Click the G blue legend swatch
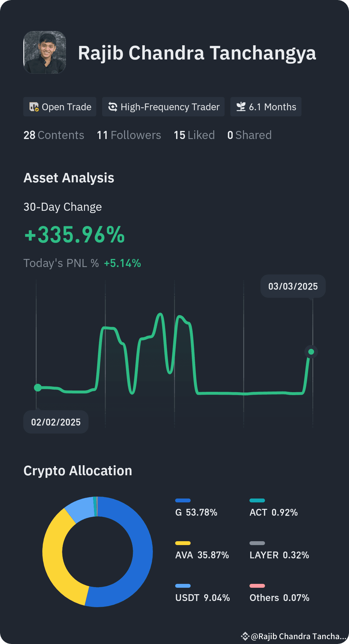Image resolution: width=349 pixels, height=644 pixels. (x=183, y=500)
